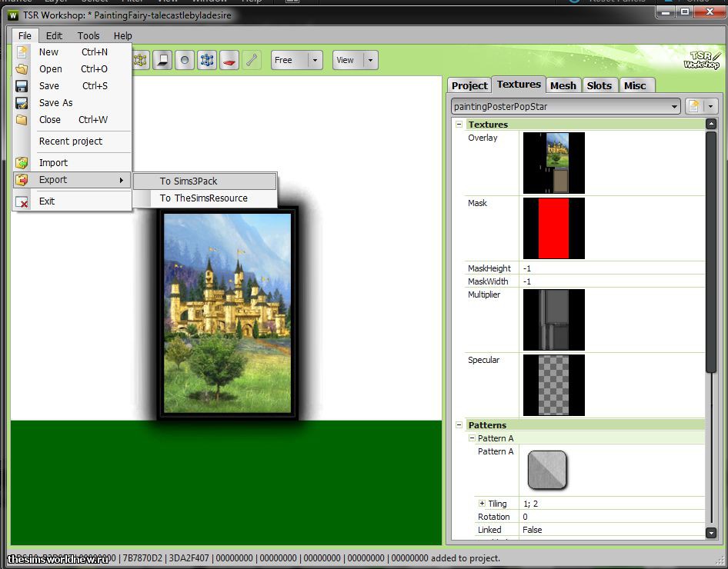This screenshot has height=569, width=728.
Task: Click the yellow wireframe cube toolbar icon
Action: click(x=140, y=60)
